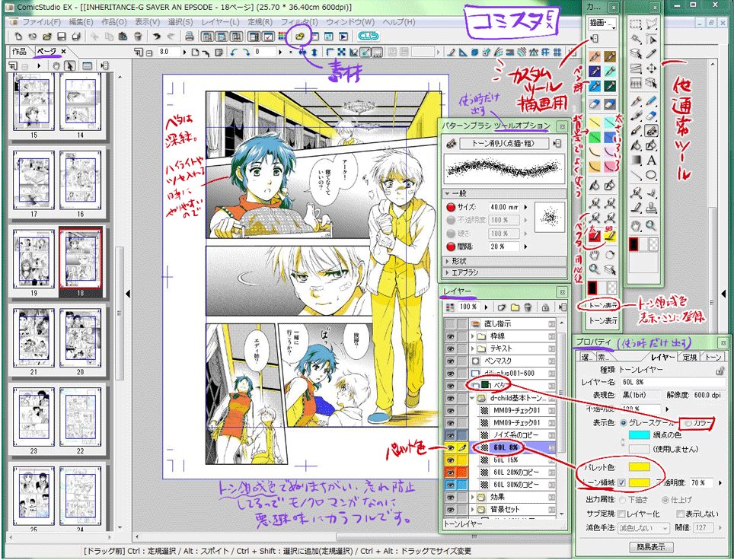
Task: Open page 16 thumbnail
Action: [81, 180]
